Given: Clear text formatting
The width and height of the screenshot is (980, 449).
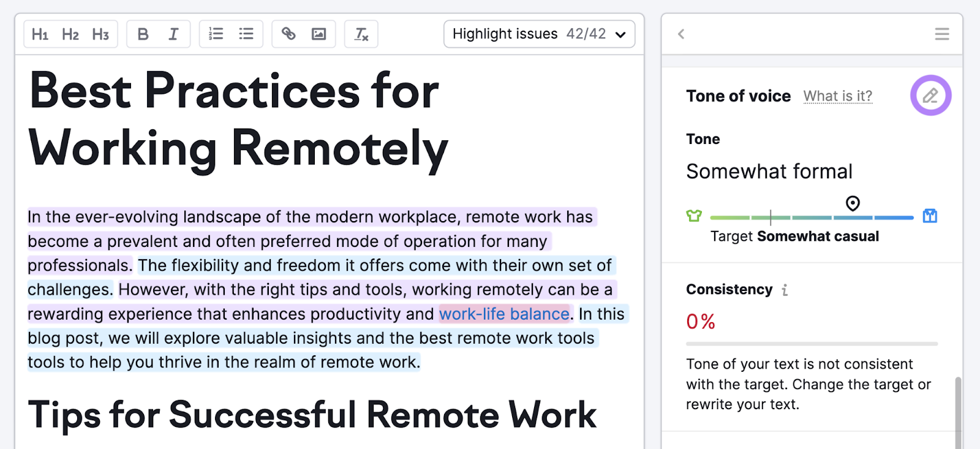Looking at the screenshot, I should click(x=361, y=34).
